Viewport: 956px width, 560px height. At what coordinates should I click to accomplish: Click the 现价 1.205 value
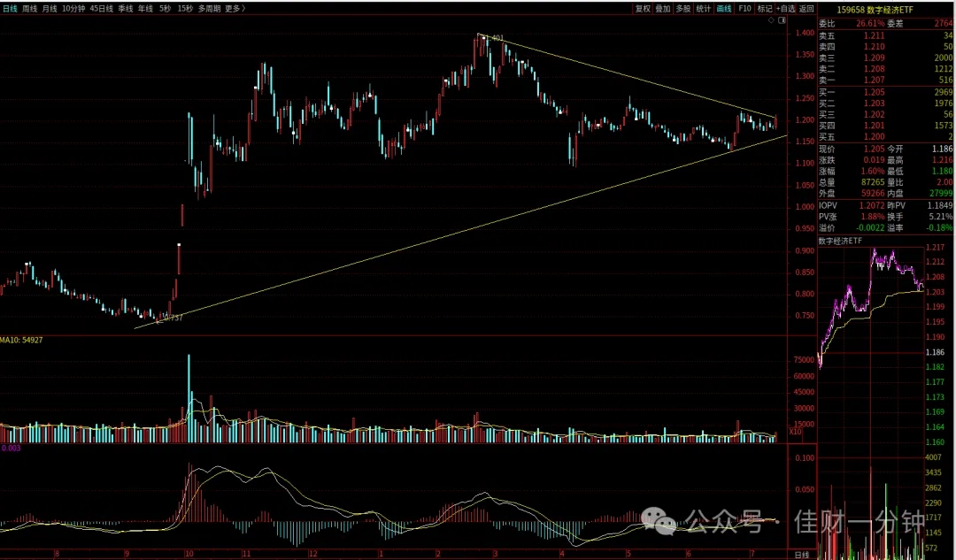click(x=875, y=149)
